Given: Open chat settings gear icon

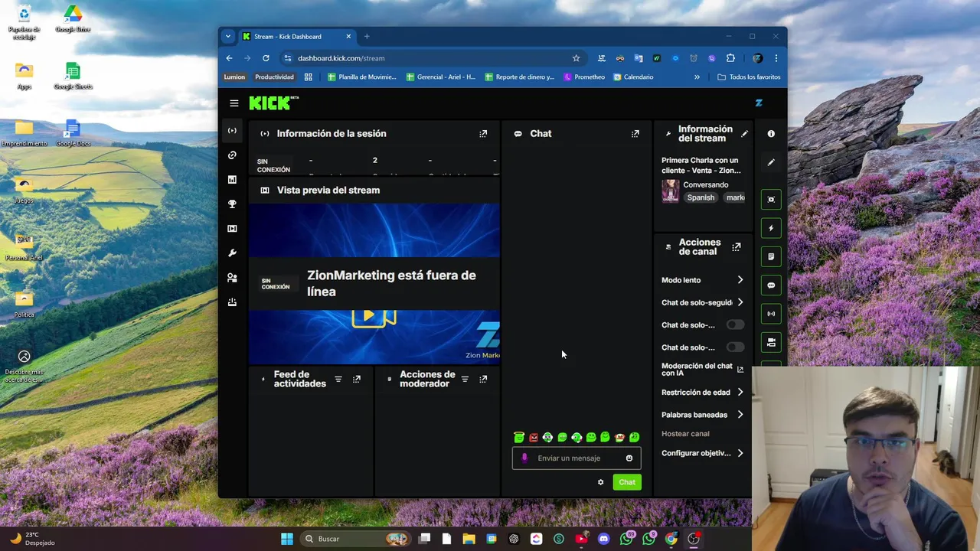Looking at the screenshot, I should click(600, 482).
